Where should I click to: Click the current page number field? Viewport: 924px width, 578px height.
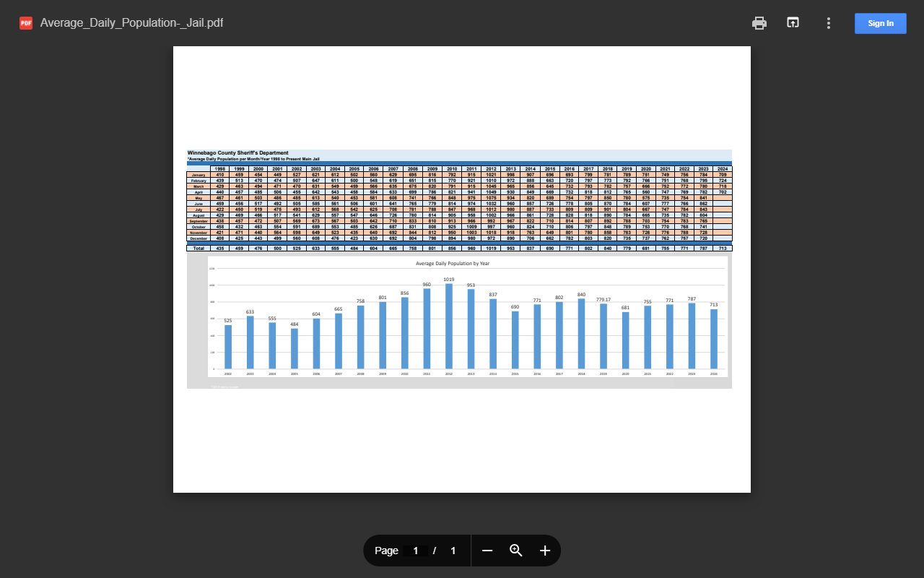[x=416, y=551]
